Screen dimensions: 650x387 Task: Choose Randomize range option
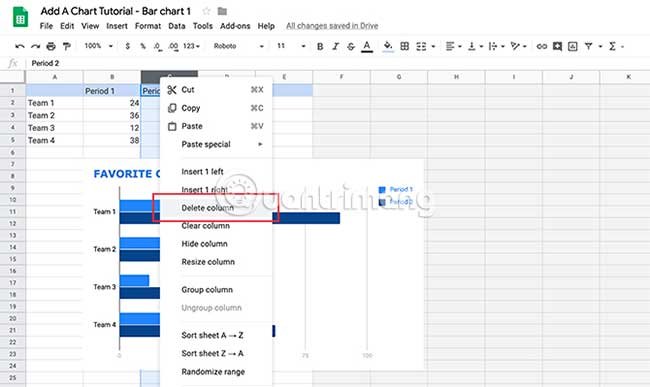[216, 372]
